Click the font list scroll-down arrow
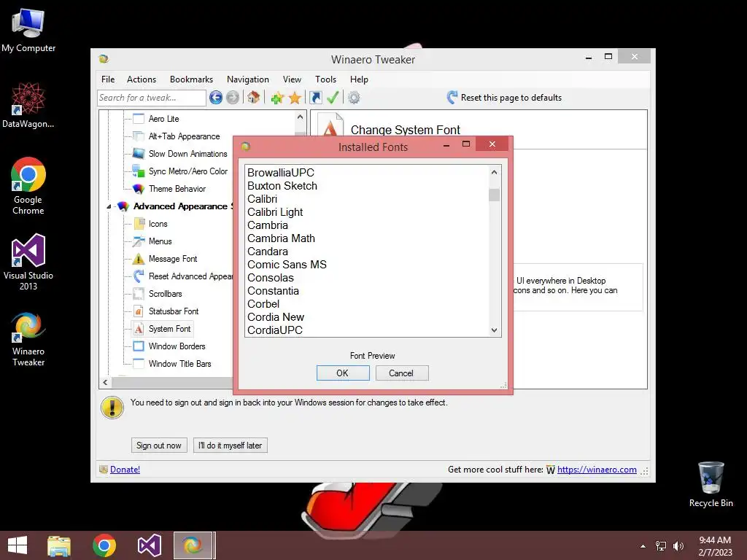747x560 pixels. coord(494,330)
